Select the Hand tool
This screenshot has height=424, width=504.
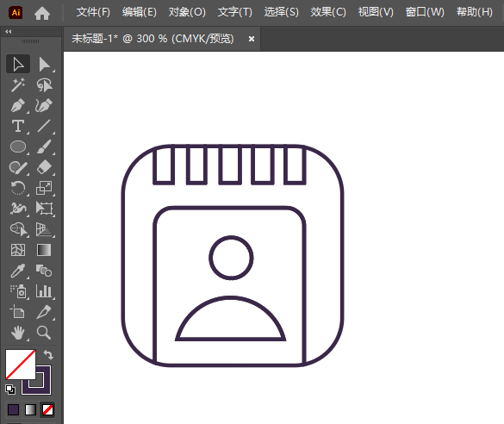(18, 333)
